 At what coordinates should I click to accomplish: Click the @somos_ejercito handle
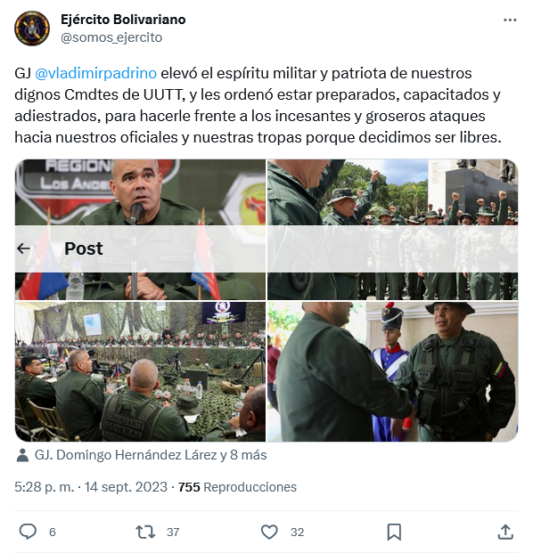pos(111,37)
